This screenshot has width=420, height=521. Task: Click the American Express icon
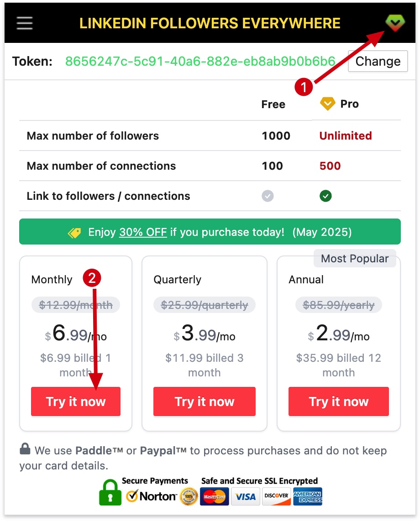(x=308, y=496)
